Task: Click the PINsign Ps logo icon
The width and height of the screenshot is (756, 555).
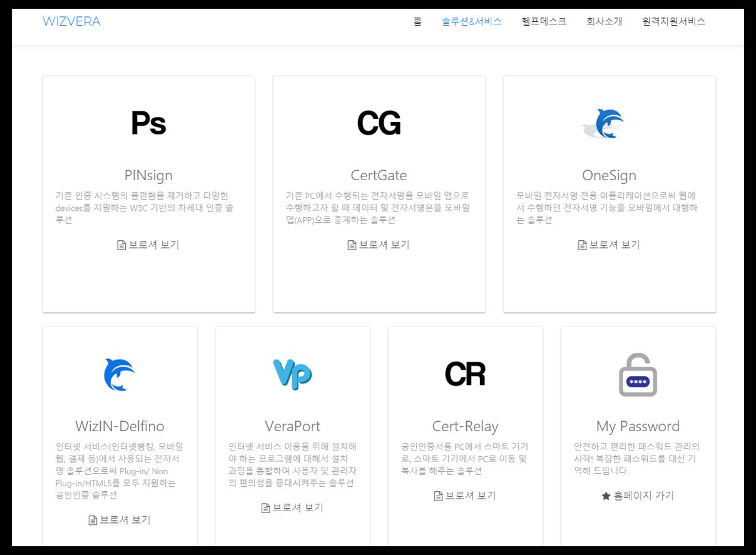Action: [x=148, y=123]
